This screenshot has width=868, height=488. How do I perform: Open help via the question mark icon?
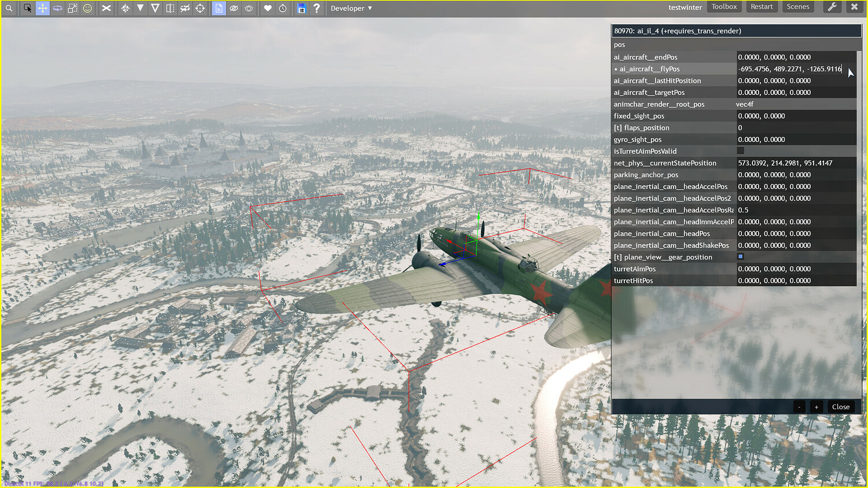tap(316, 8)
